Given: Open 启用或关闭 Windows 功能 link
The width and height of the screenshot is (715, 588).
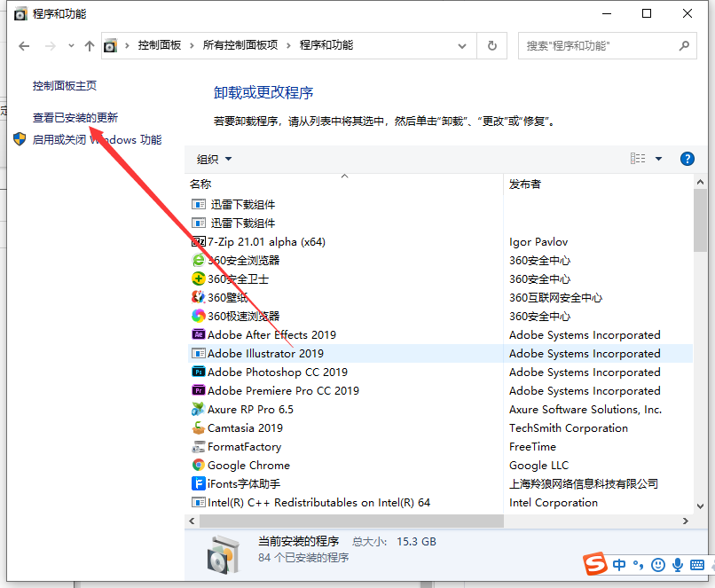Looking at the screenshot, I should (x=97, y=139).
